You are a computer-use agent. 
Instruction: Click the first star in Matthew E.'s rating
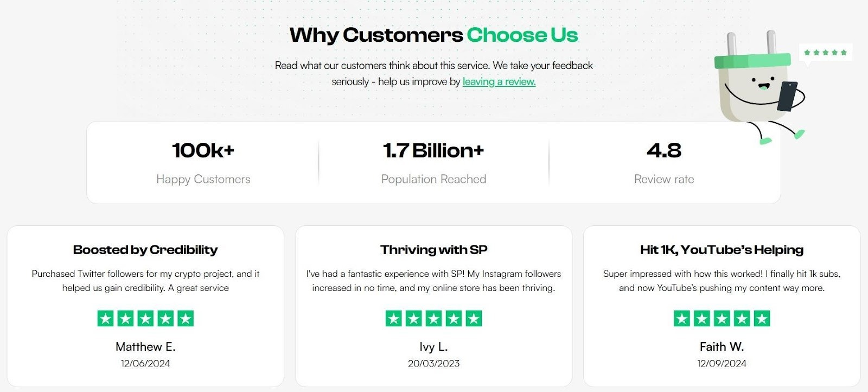click(106, 319)
